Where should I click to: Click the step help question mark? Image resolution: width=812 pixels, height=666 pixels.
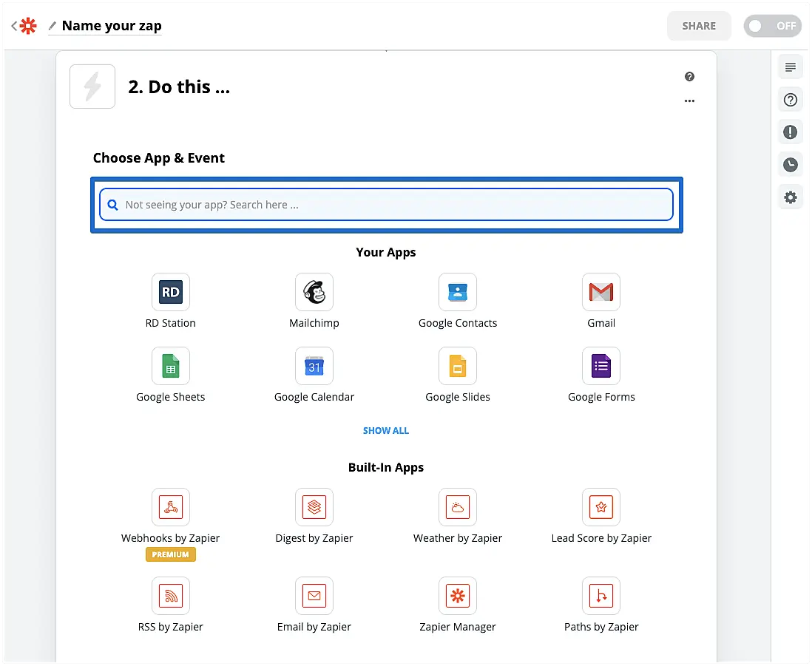click(x=689, y=77)
